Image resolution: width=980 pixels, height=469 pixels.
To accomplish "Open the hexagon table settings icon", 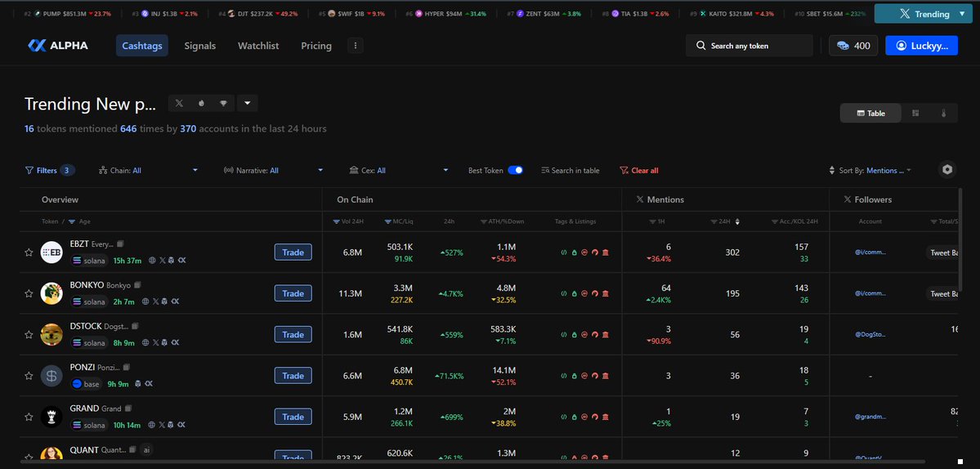I will point(947,170).
